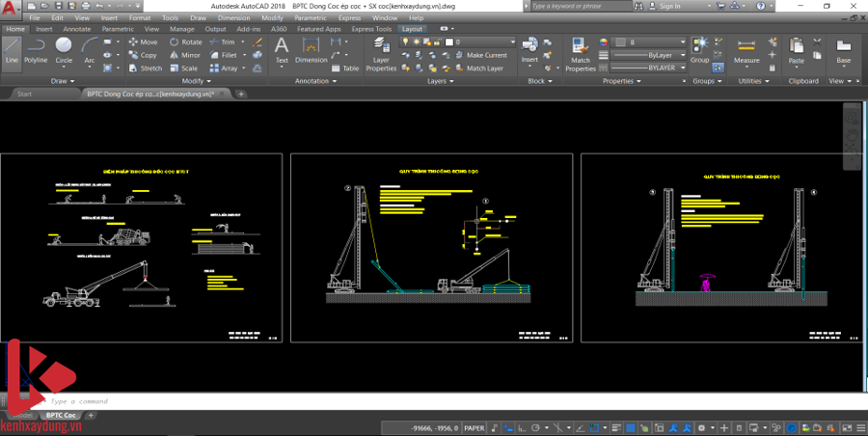
Task: Open Layer Properties manager
Action: 381,54
